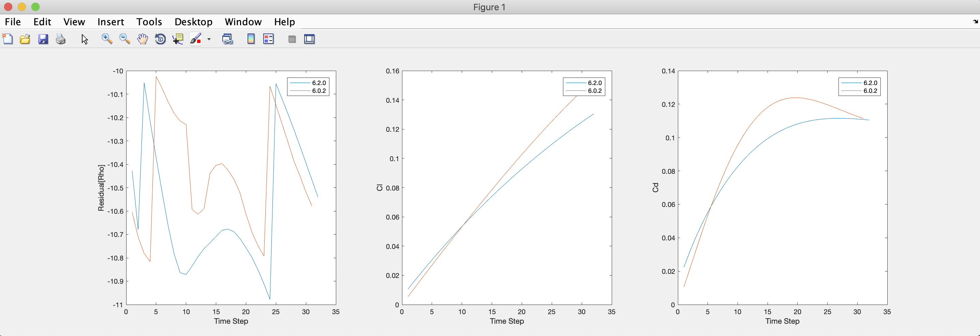Screen dimensions: 980x336
Task: Select the Pan hand tool
Action: 143,39
